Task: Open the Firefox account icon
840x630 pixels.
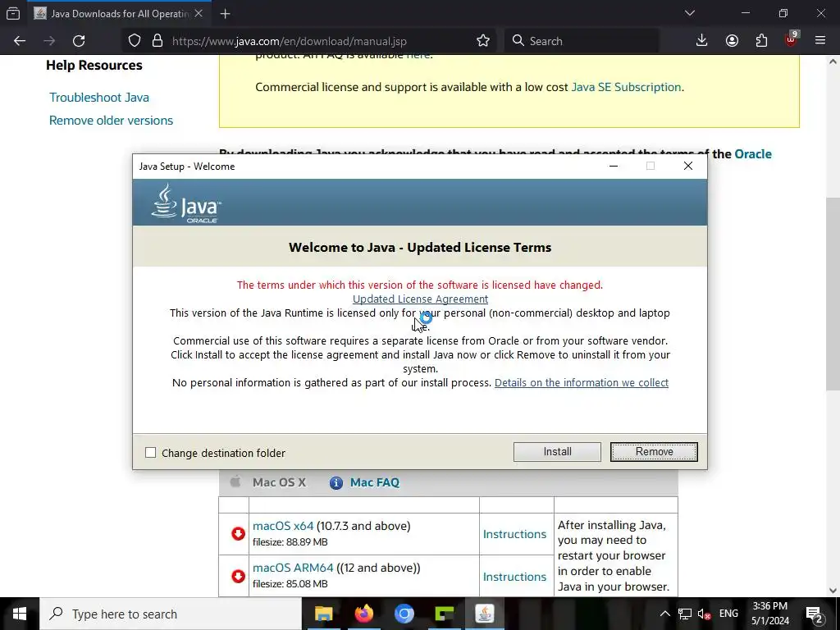Action: pyautogui.click(x=732, y=41)
